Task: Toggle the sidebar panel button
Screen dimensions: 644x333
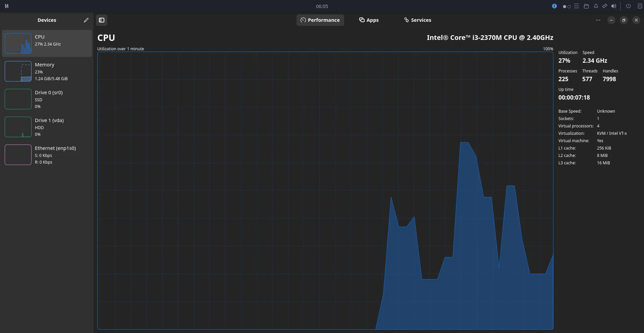Action: coord(102,20)
